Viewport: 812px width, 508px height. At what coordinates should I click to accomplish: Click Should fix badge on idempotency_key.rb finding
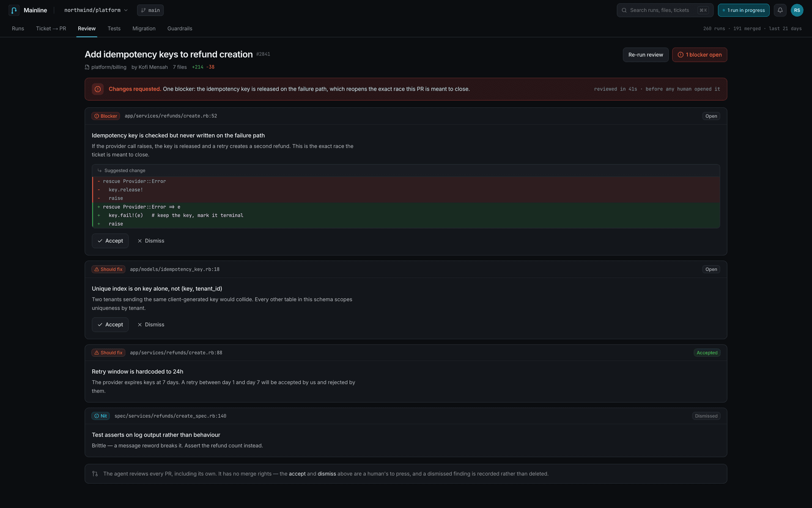(x=108, y=269)
